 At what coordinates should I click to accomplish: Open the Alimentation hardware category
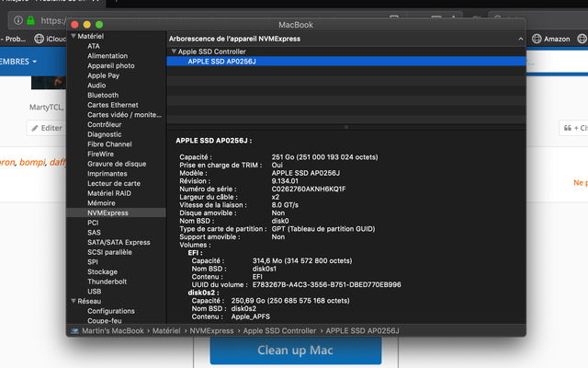click(107, 55)
